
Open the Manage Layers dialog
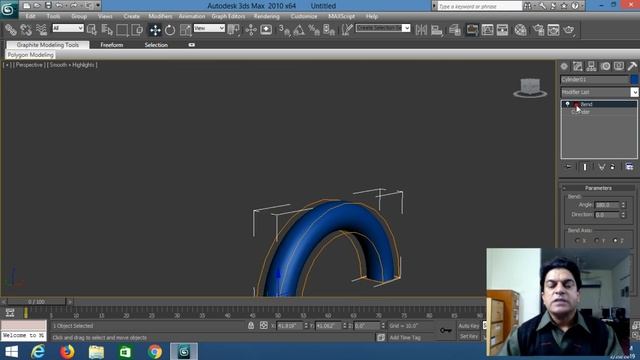coord(455,30)
